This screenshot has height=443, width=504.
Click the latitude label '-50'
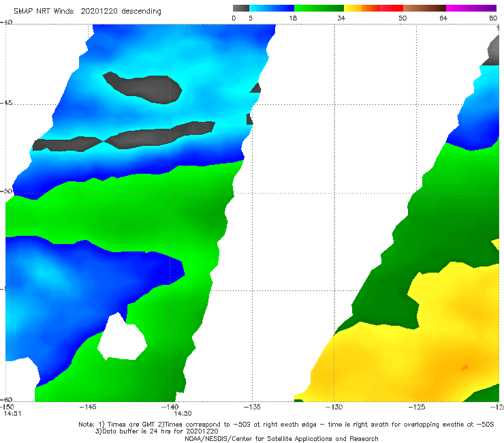6,192
